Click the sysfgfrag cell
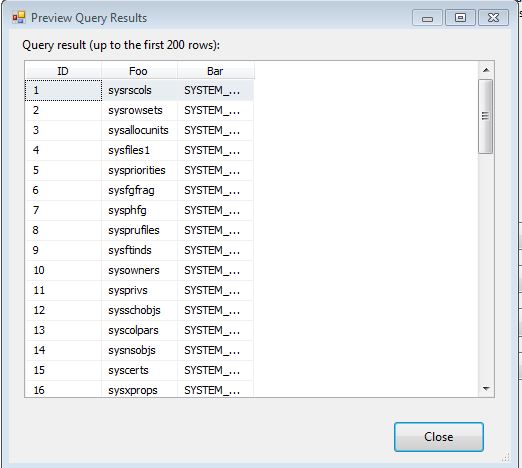 tap(139, 190)
